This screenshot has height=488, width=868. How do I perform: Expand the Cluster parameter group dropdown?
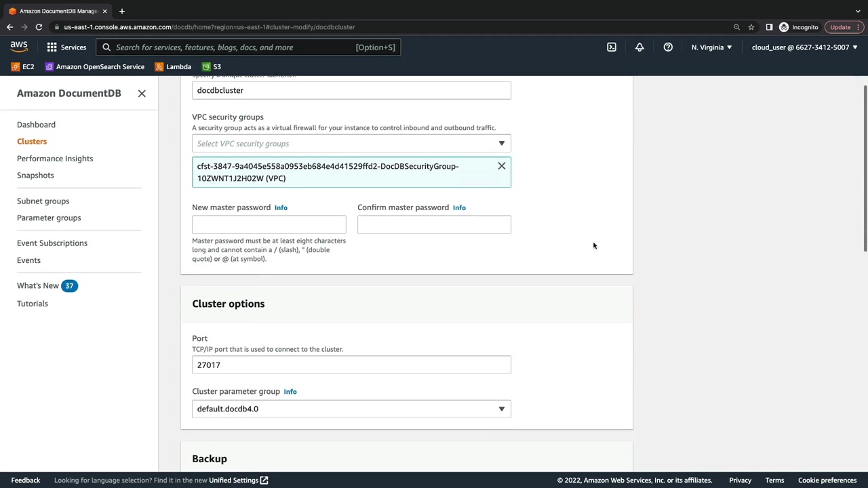[351, 409]
